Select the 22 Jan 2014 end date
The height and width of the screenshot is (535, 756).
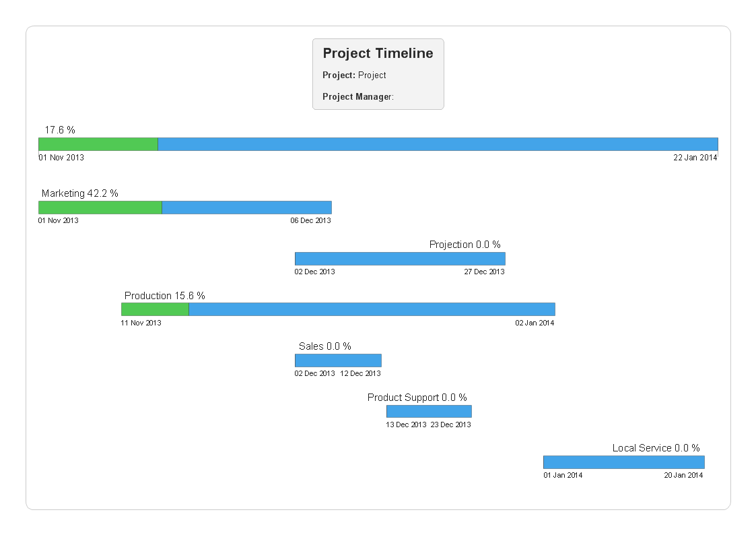point(695,158)
